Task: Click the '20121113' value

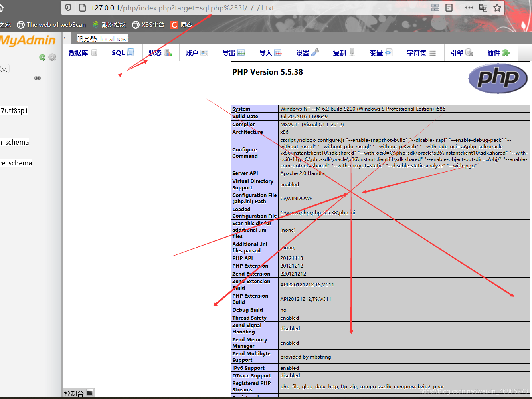Action: [292, 258]
